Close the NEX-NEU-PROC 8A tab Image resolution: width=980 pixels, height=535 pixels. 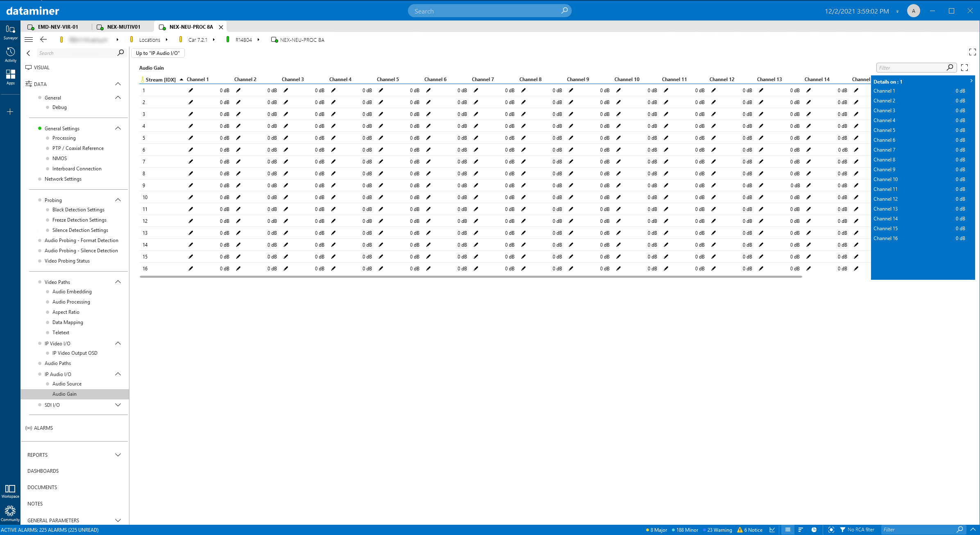coord(221,27)
